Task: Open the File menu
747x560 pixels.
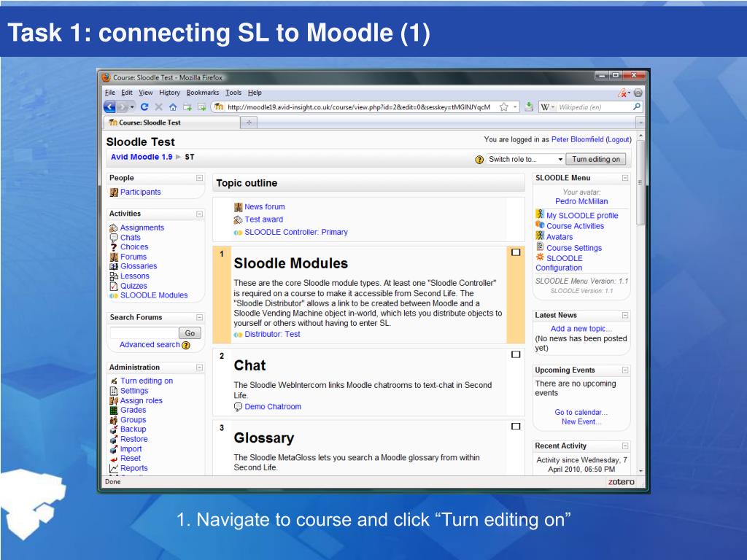Action: [x=109, y=93]
